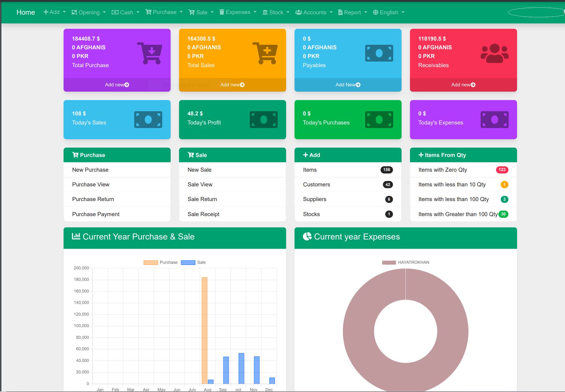Click the money bill icon on Payables card
Viewport: 565px width, 392px height.
379,53
